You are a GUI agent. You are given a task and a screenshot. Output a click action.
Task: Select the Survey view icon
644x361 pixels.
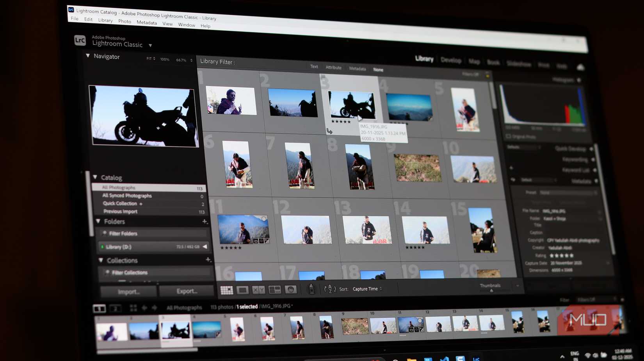[x=275, y=289]
